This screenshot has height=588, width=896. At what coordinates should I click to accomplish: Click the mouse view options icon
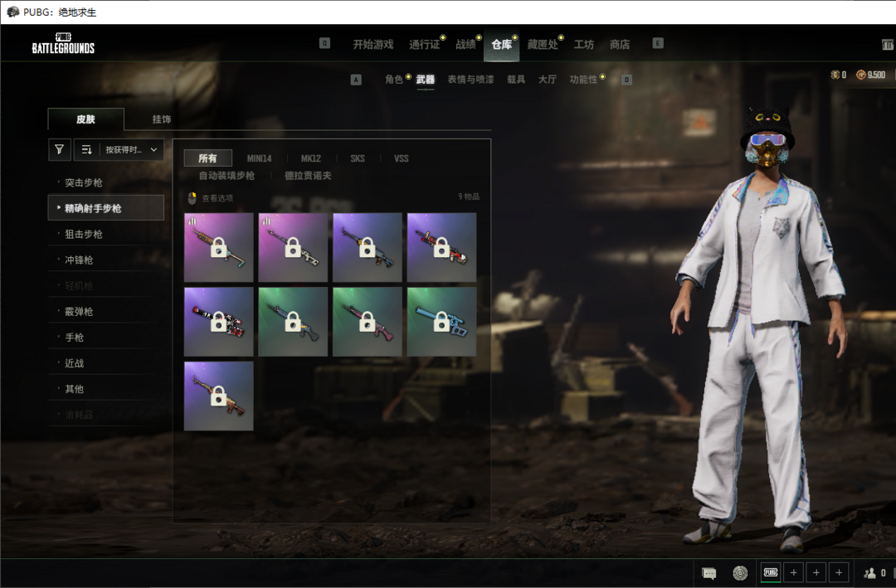coord(192,198)
